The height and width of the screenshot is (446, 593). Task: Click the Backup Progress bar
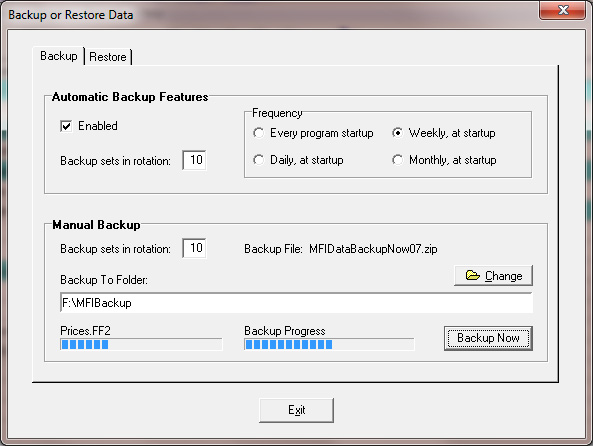pyautogui.click(x=329, y=344)
